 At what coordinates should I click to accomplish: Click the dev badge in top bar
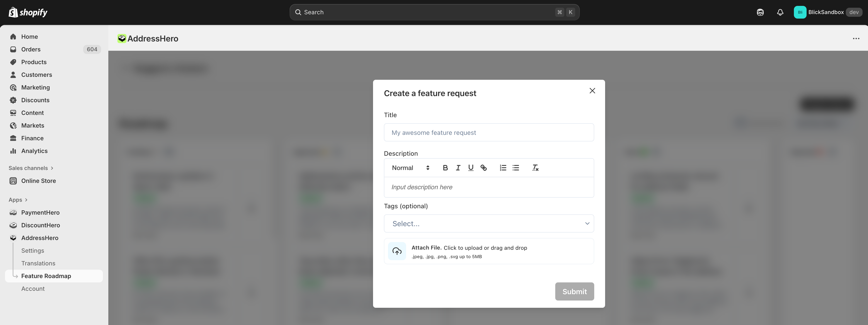(854, 12)
